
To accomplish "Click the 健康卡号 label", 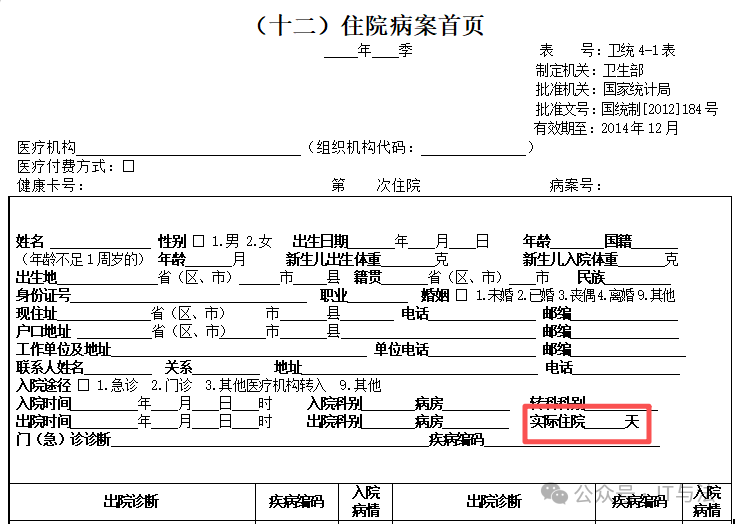I will (50, 186).
